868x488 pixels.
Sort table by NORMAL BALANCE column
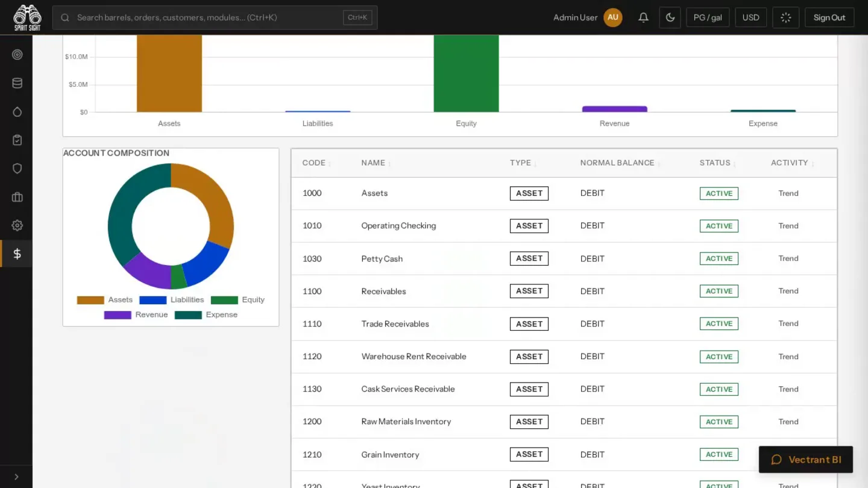tap(620, 163)
